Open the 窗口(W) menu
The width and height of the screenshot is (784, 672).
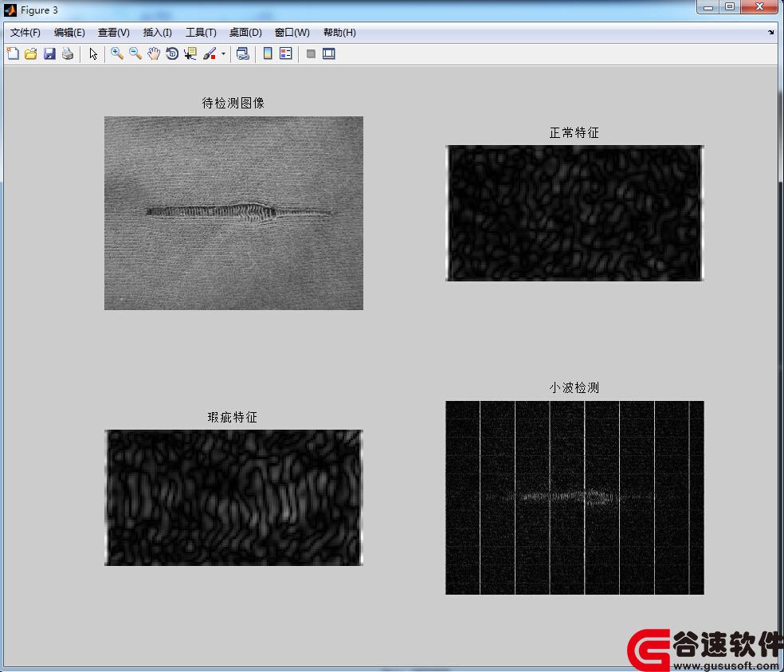click(x=292, y=33)
